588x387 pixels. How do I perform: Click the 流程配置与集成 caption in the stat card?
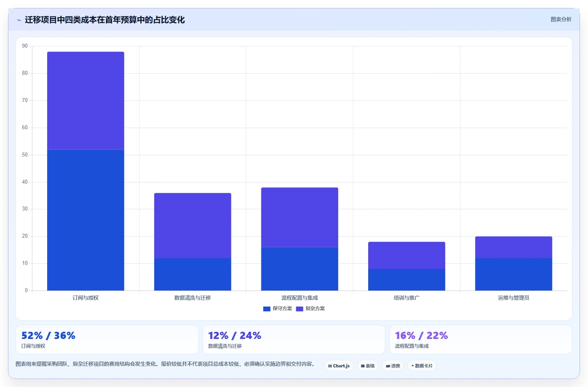click(x=412, y=346)
